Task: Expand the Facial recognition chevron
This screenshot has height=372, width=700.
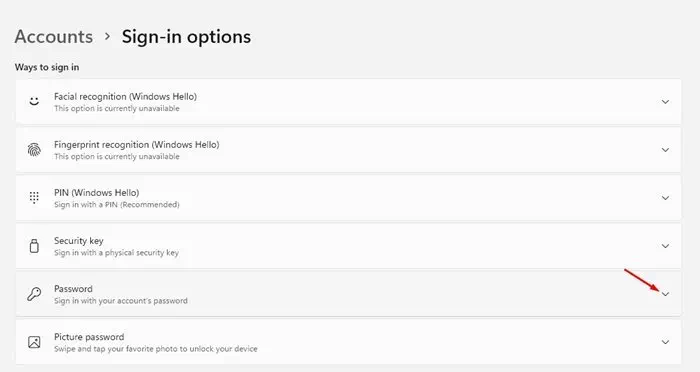Action: coord(665,102)
